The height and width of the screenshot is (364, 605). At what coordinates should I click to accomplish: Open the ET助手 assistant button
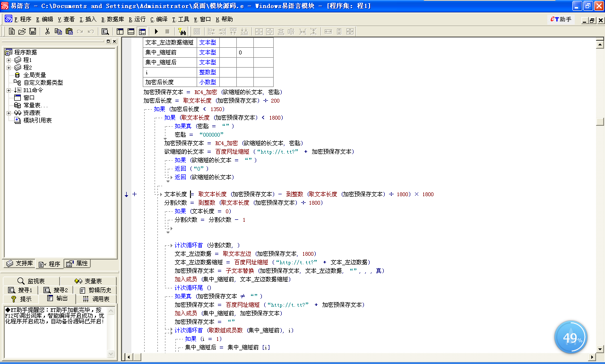[x=561, y=19]
